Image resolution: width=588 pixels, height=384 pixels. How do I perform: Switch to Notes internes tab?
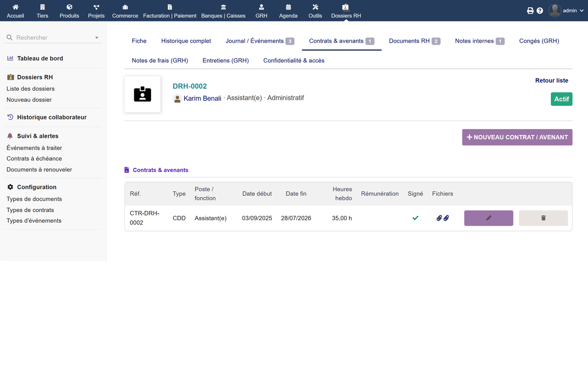[x=479, y=41]
